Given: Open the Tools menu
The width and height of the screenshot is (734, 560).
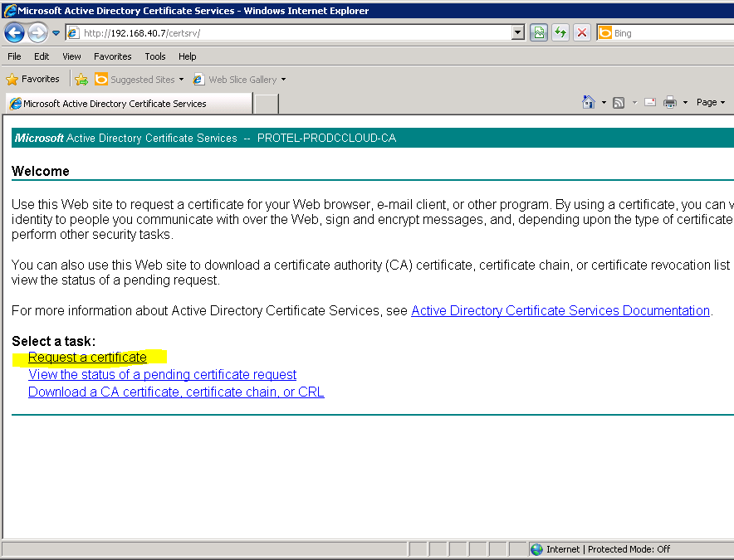Looking at the screenshot, I should tap(155, 56).
